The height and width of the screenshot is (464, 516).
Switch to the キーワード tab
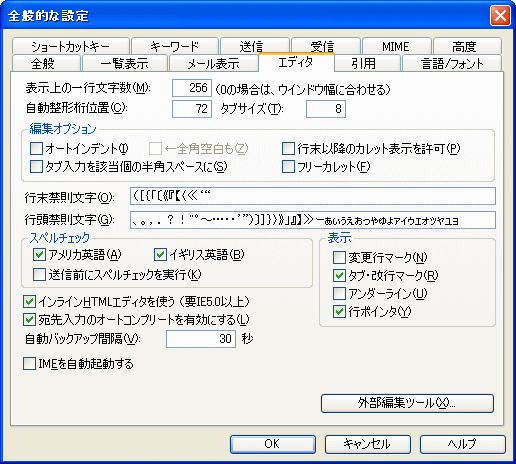pos(175,46)
